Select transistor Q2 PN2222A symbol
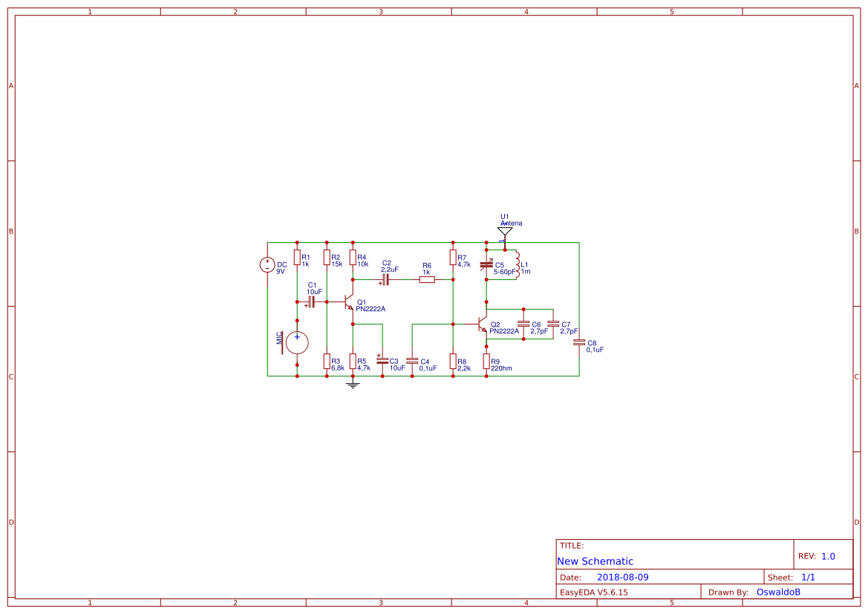Viewport: 868px width, 614px height. (x=481, y=324)
